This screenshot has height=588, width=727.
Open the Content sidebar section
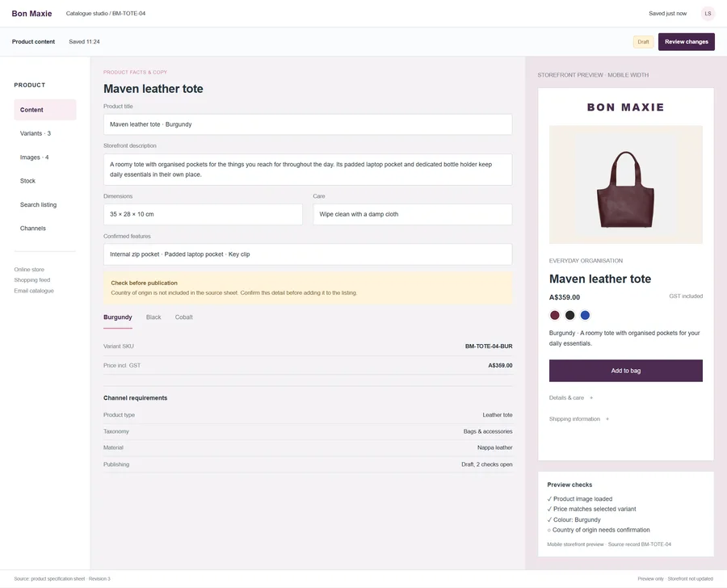pyautogui.click(x=45, y=110)
